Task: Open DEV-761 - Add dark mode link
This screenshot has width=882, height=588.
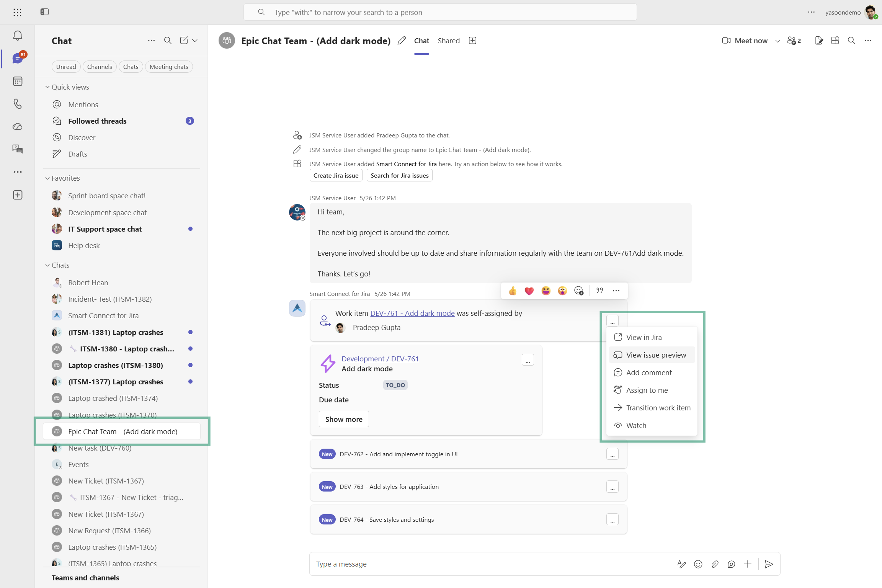Action: [x=412, y=313]
